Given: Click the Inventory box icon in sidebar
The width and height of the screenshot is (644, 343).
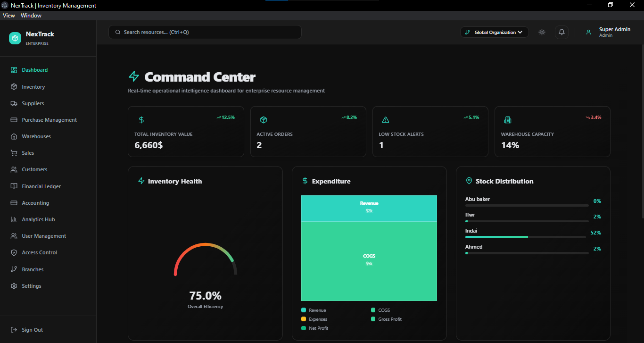Looking at the screenshot, I should 14,87.
